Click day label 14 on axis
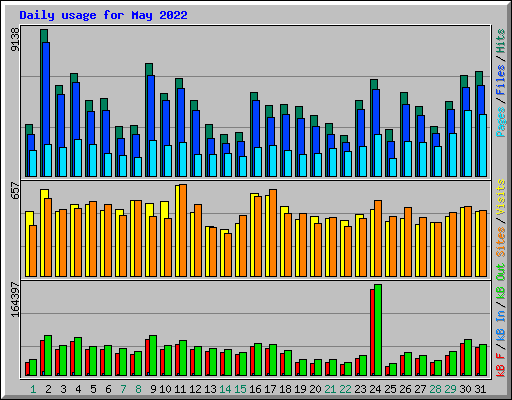This screenshot has width=512, height=400. [x=225, y=389]
